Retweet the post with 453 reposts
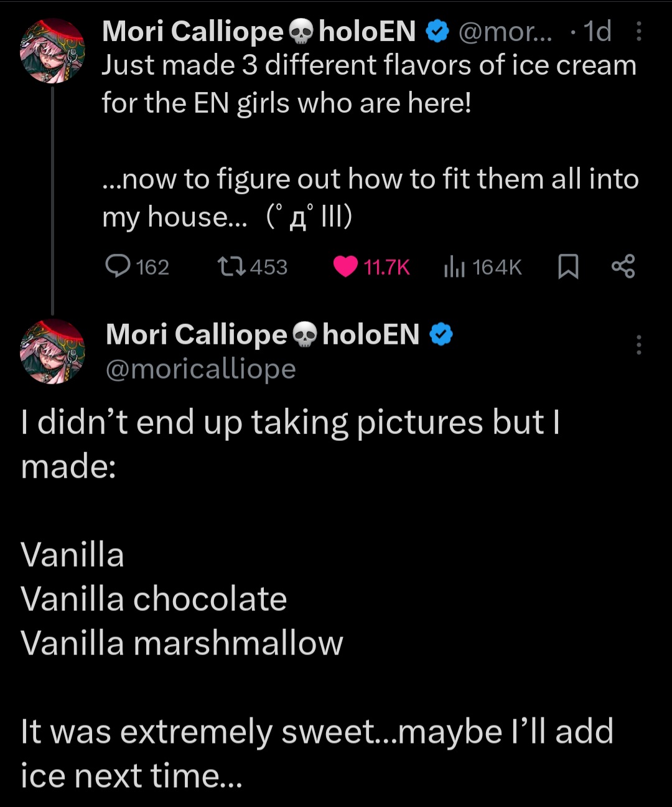 [232, 267]
